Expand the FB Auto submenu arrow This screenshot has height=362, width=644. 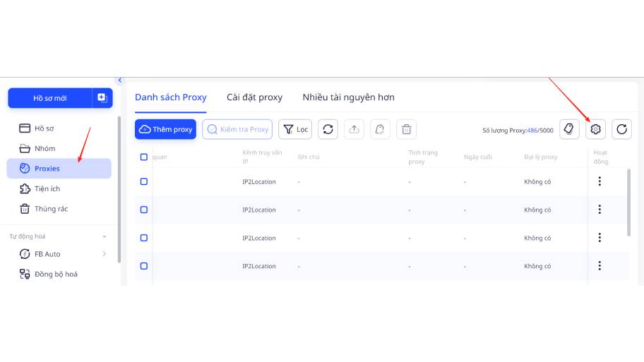pyautogui.click(x=105, y=254)
